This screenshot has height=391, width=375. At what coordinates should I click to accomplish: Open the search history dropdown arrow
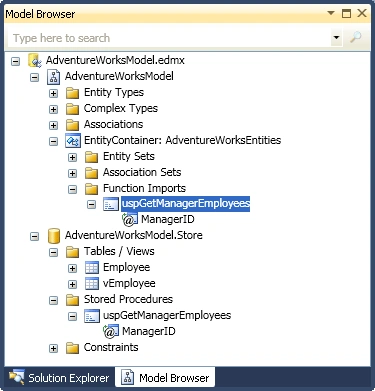337,37
